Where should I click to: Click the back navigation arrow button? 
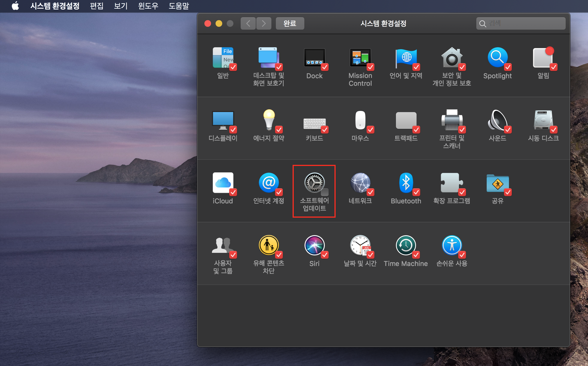pos(248,23)
